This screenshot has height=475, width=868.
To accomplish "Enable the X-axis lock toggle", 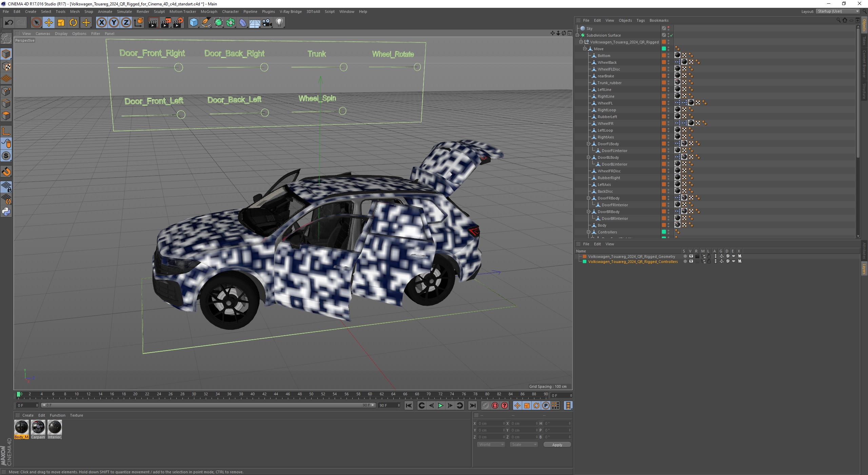I will point(101,23).
